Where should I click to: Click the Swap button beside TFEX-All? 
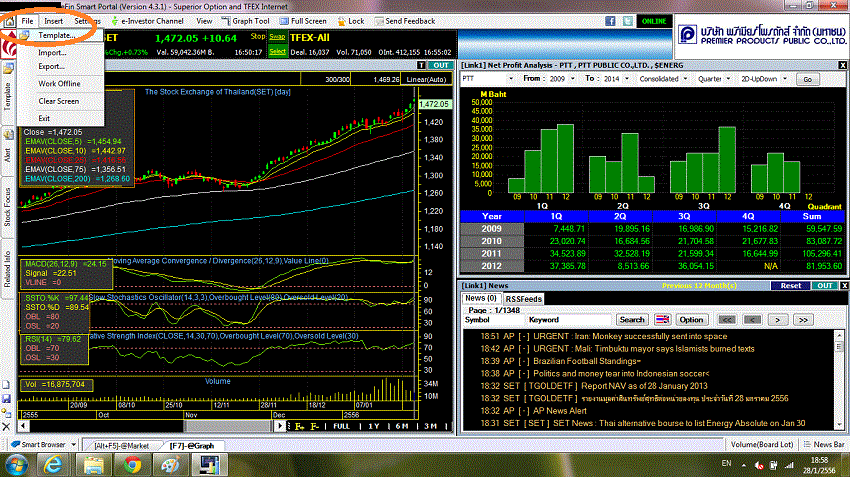[x=277, y=37]
